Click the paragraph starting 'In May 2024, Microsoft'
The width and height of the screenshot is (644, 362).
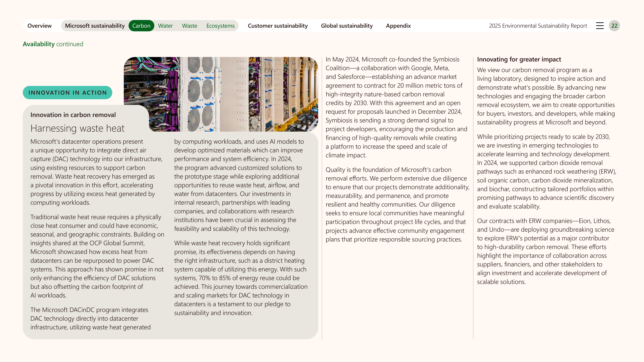click(x=396, y=107)
